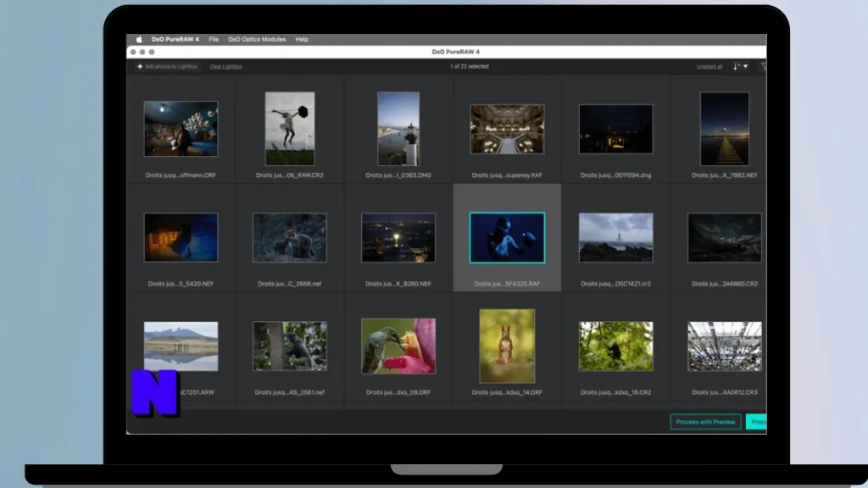The width and height of the screenshot is (868, 488).
Task: Click file name Droits jus...SF4320.RAF
Action: click(507, 283)
